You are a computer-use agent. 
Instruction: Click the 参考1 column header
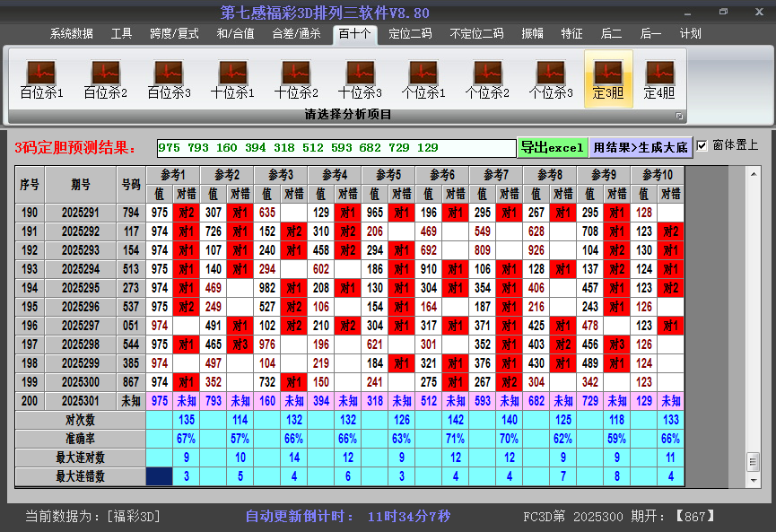[173, 174]
